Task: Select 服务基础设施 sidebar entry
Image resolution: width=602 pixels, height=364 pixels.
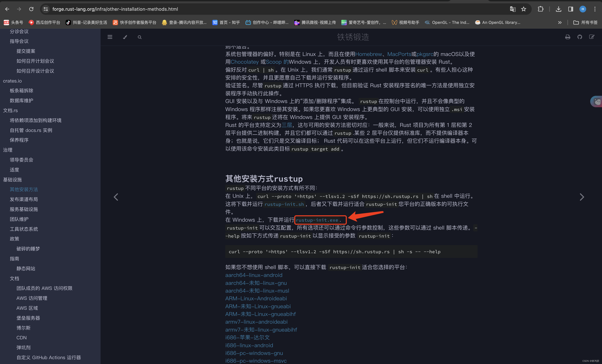Action: (24, 209)
